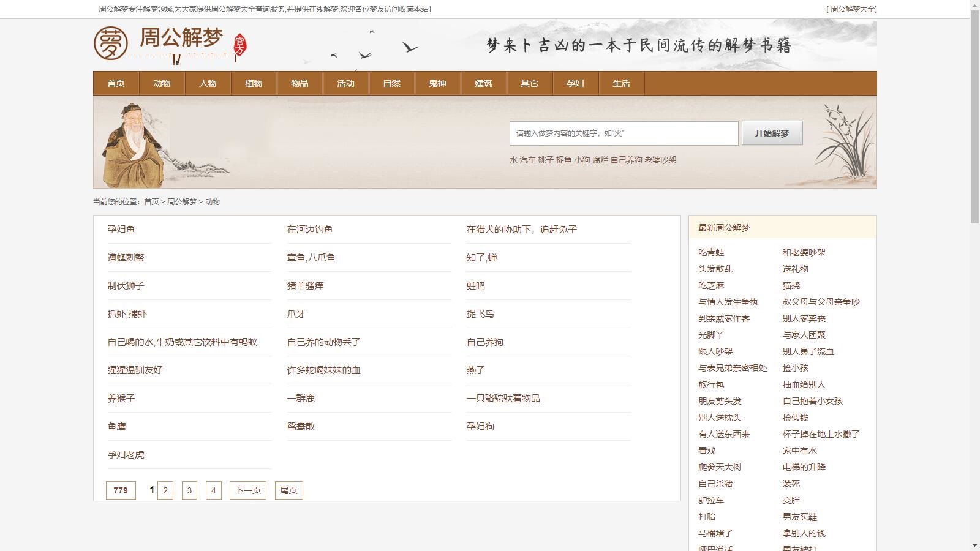Open the 捉飞鸟 dream entry

[x=481, y=313]
